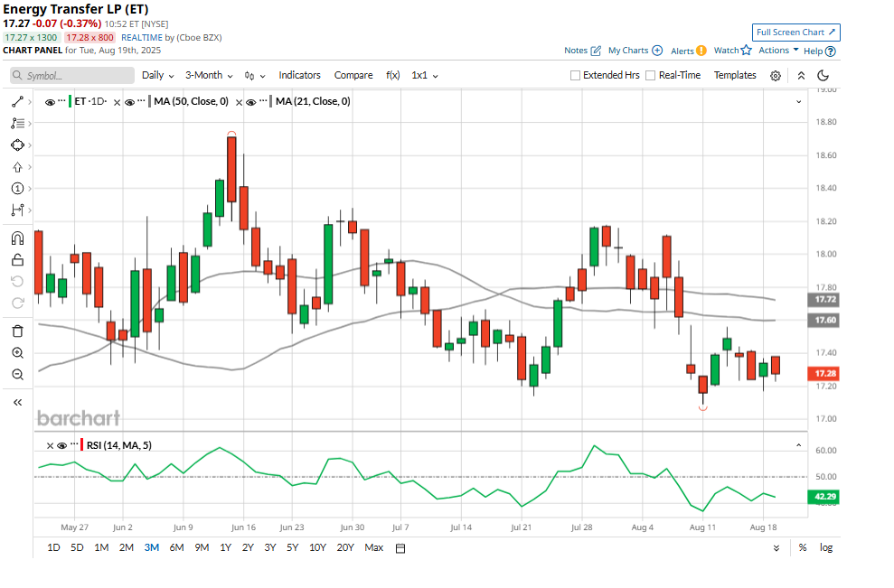This screenshot has height=588, width=894.
Task: Remove the RSI indicator pane
Action: click(x=50, y=445)
